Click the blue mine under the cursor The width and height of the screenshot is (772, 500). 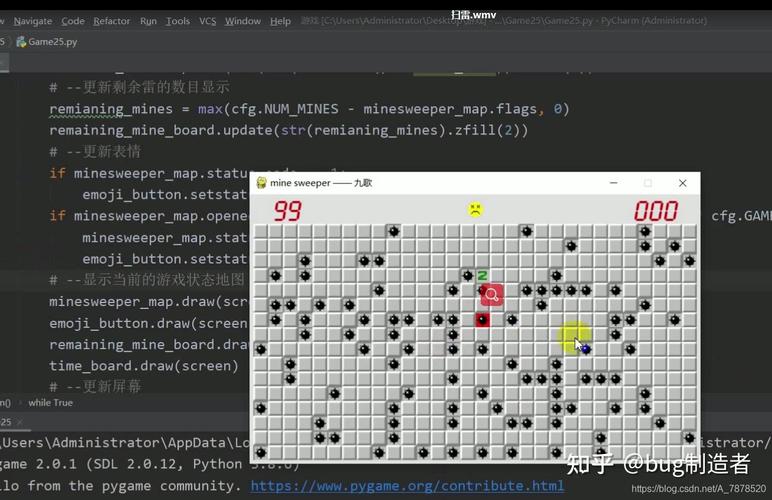(586, 349)
